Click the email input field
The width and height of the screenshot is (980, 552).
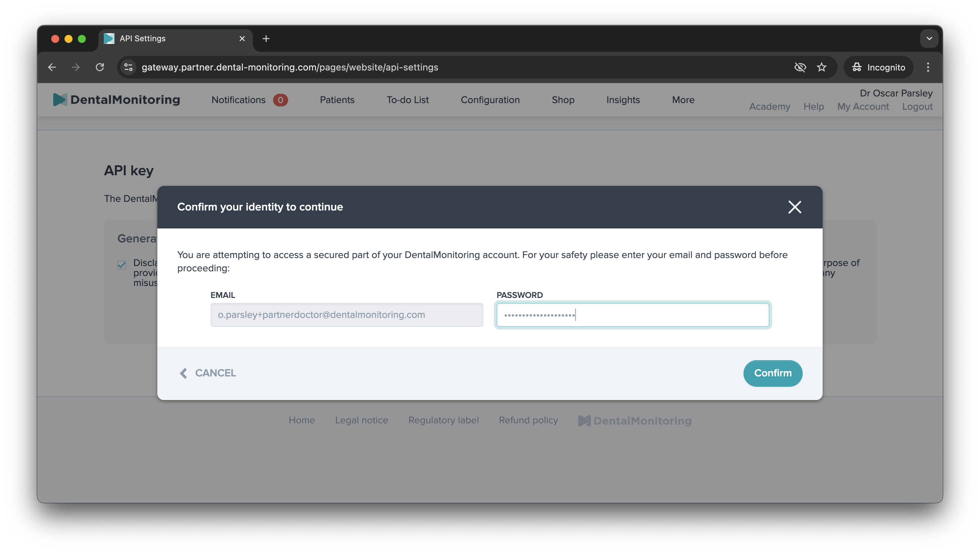[x=347, y=315]
